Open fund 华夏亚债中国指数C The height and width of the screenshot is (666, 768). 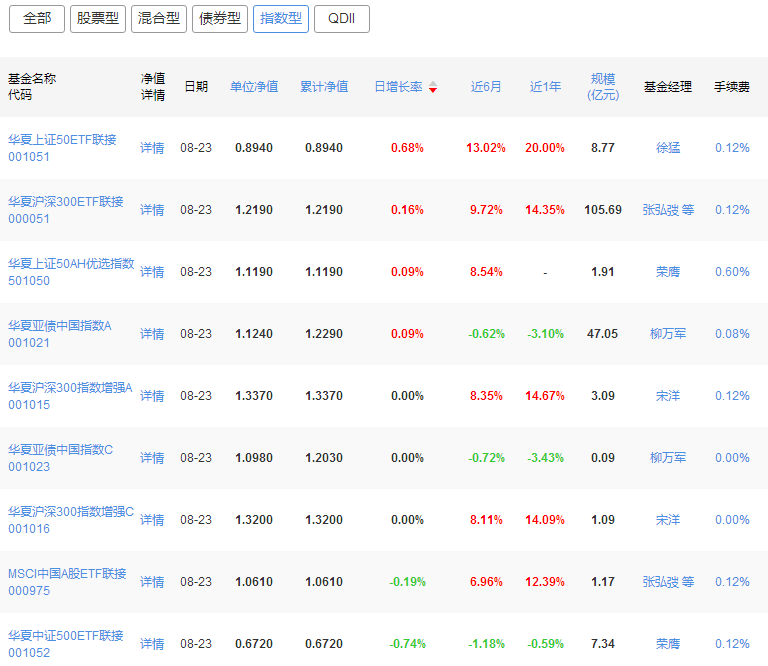coord(60,450)
